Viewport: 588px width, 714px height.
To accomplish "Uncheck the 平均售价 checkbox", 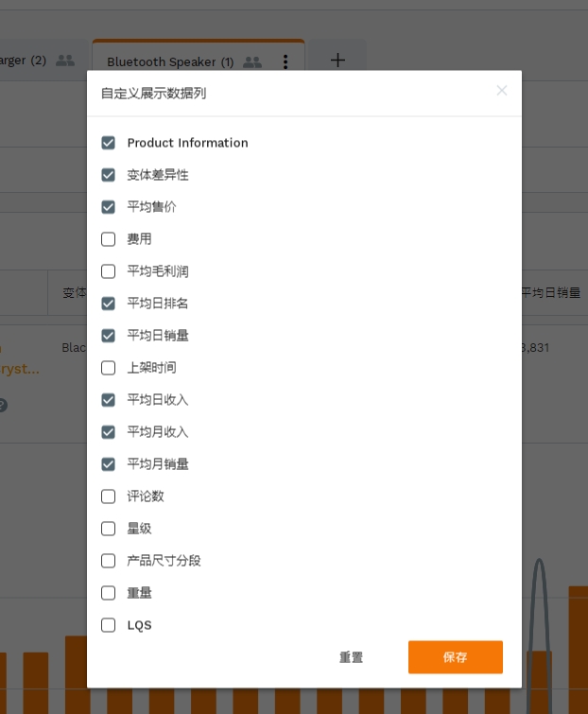I will pos(109,207).
